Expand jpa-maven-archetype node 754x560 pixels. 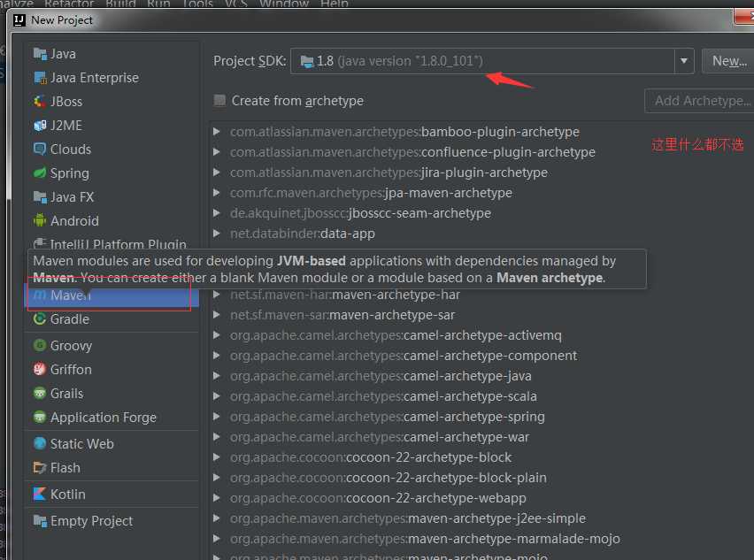[x=217, y=192]
